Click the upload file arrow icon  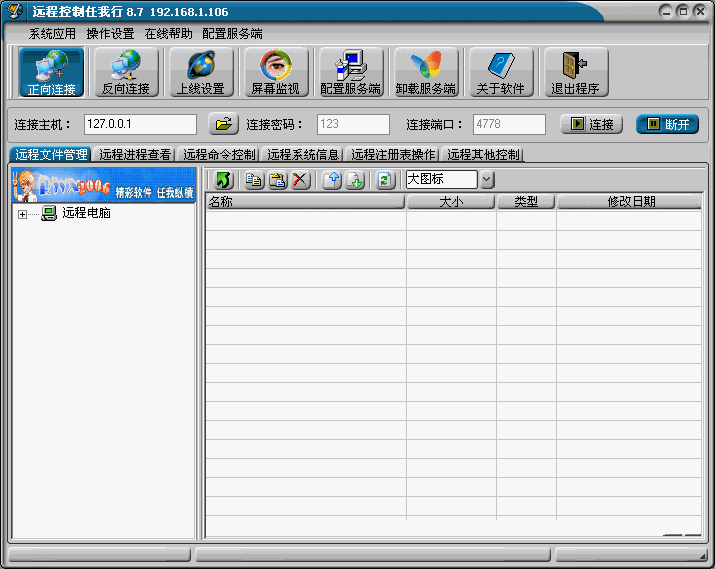click(332, 180)
